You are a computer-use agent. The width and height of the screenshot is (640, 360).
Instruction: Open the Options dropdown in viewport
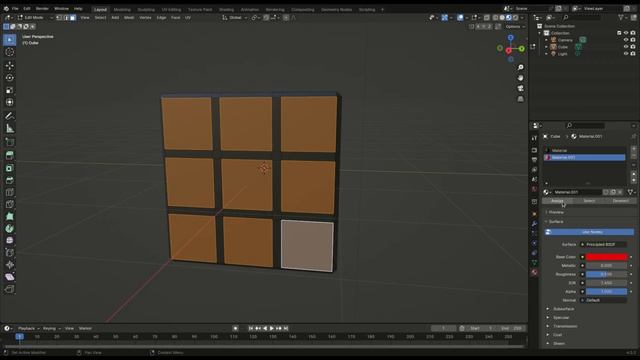click(x=515, y=27)
